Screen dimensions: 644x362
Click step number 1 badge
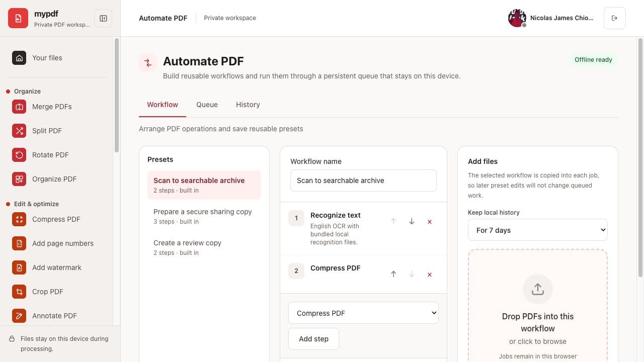tap(296, 218)
